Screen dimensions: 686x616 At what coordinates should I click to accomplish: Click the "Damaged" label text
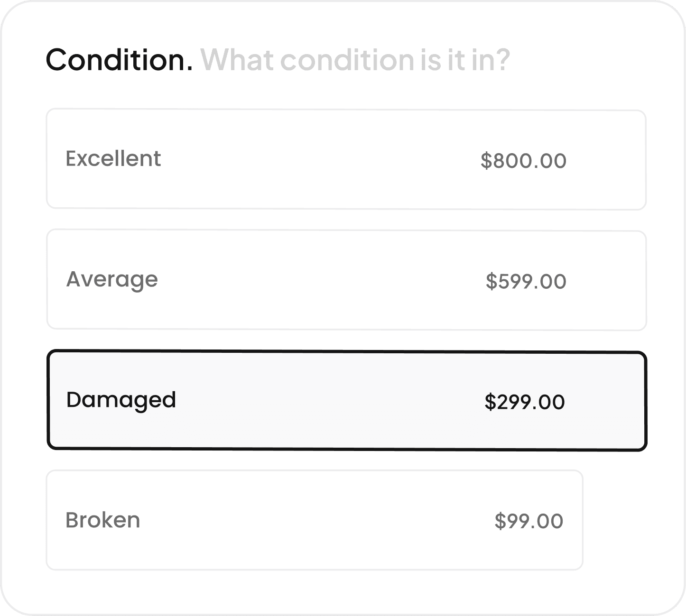pos(121,400)
